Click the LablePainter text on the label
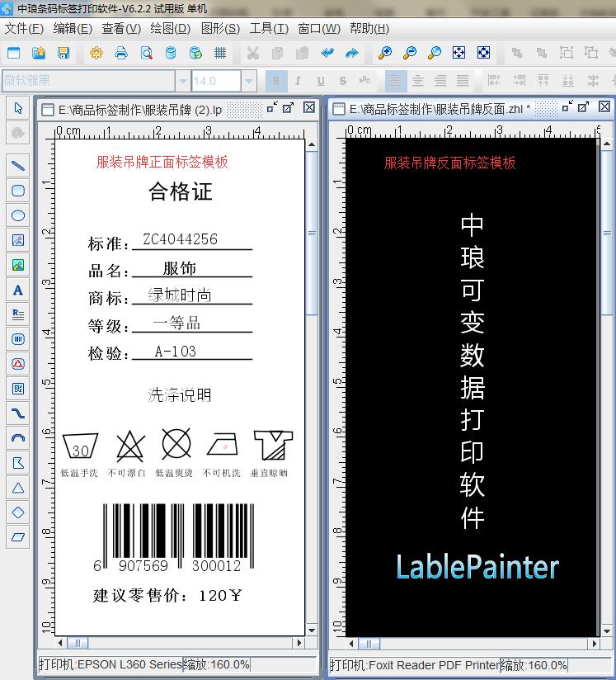Image resolution: width=616 pixels, height=680 pixels. [477, 567]
